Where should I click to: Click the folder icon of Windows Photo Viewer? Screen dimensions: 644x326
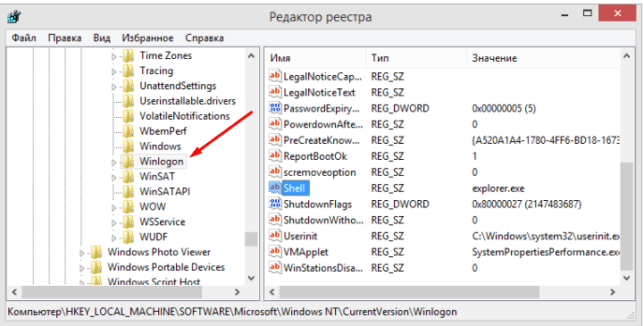click(x=96, y=252)
